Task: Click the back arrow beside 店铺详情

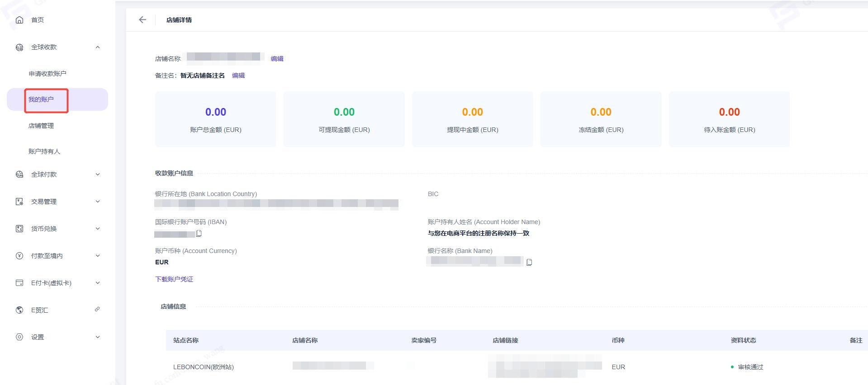Action: click(x=142, y=20)
